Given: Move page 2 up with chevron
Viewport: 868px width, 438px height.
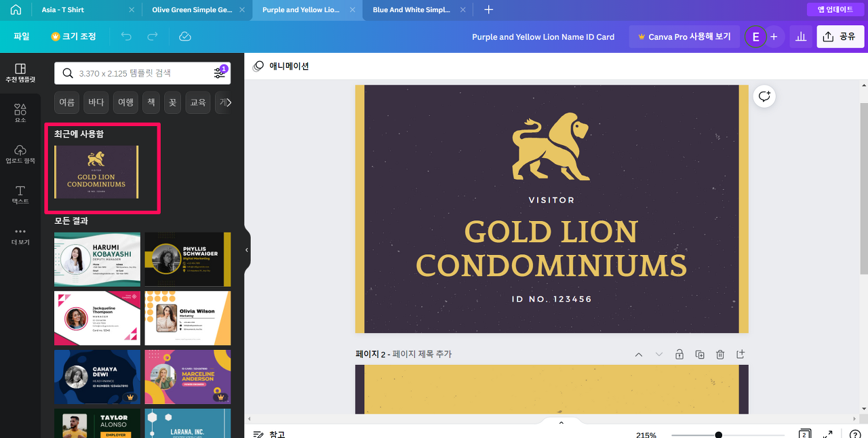Looking at the screenshot, I should click(x=638, y=355).
